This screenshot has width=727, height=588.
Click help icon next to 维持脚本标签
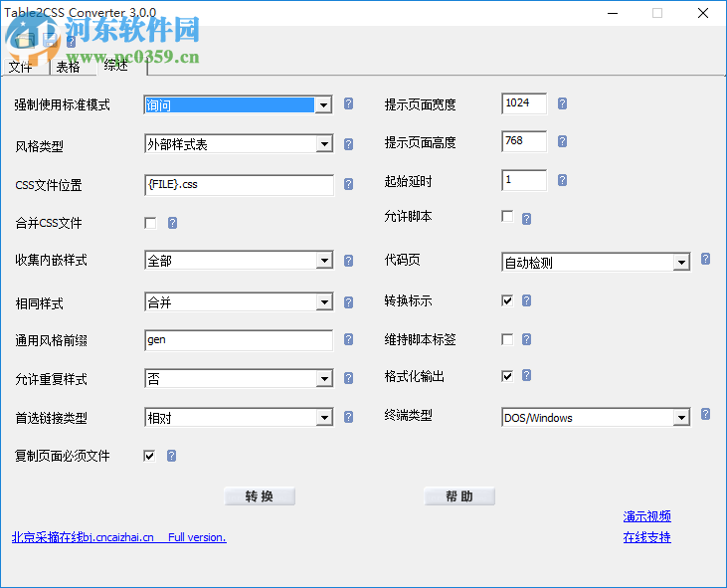[x=527, y=339]
